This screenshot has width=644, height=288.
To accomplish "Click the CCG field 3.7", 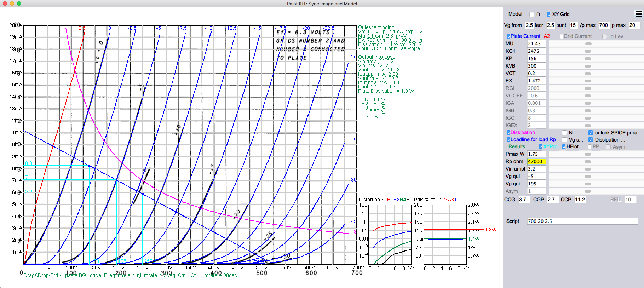I will click(524, 200).
